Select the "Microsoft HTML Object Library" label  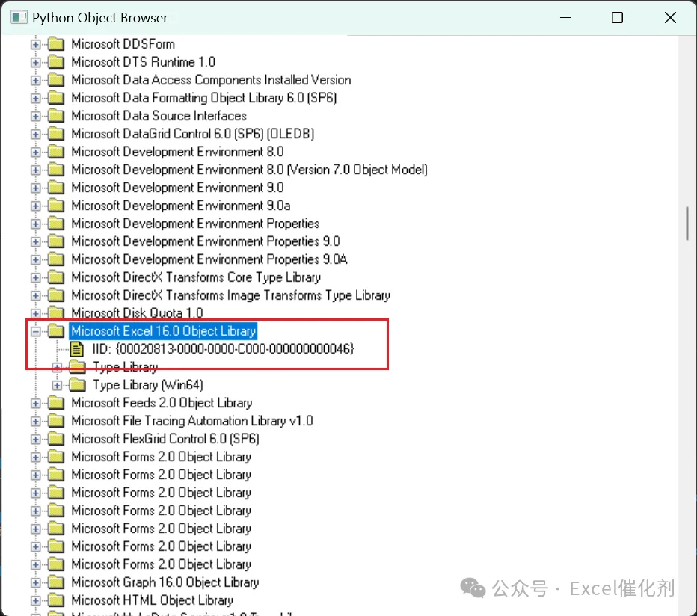153,600
